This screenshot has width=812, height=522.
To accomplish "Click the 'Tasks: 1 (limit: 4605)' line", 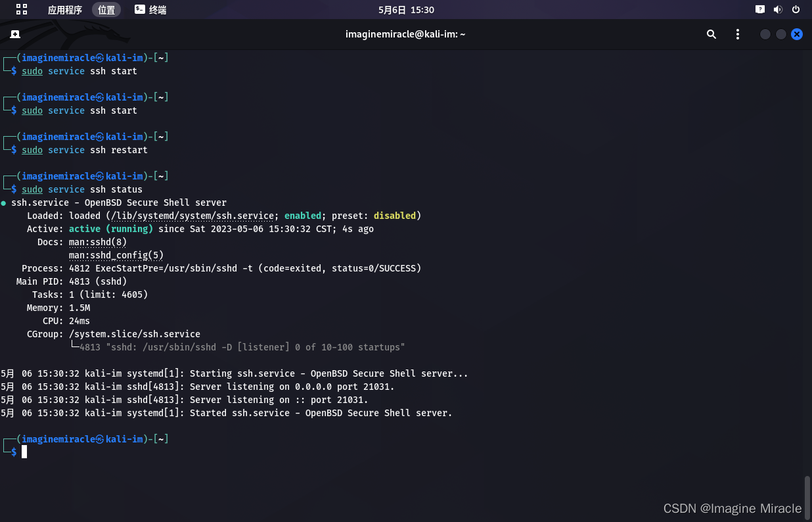I will click(90, 295).
